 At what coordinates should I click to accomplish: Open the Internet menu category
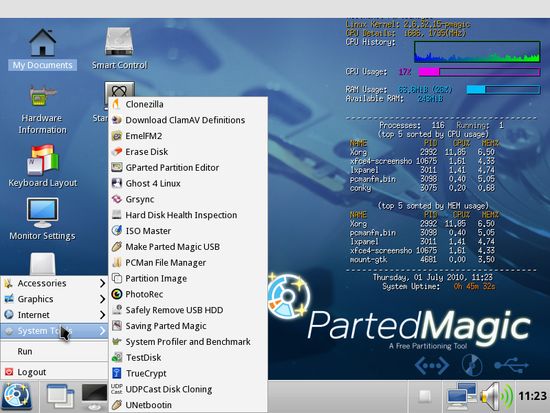click(54, 315)
